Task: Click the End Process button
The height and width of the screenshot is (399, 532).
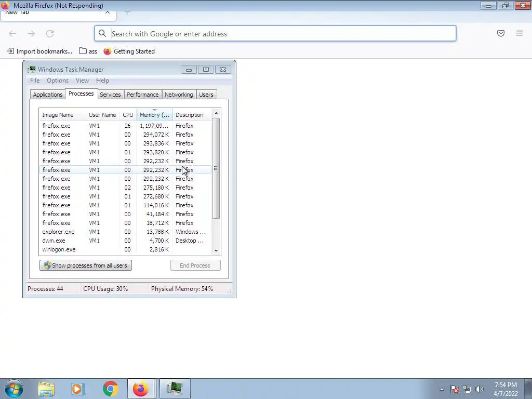Action: pyautogui.click(x=195, y=265)
